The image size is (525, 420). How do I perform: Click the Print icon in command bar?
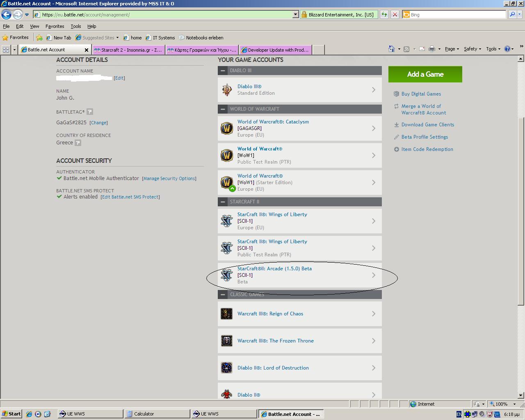(x=432, y=49)
